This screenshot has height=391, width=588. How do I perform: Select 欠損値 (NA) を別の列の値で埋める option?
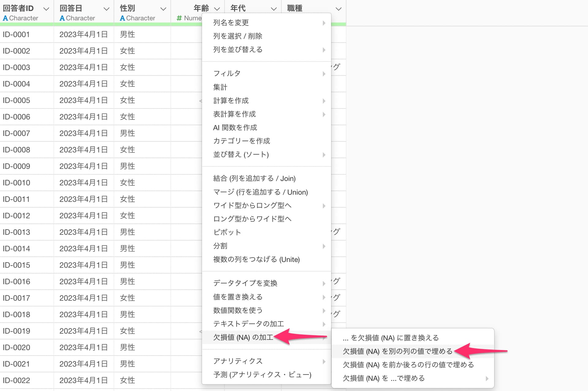point(397,351)
